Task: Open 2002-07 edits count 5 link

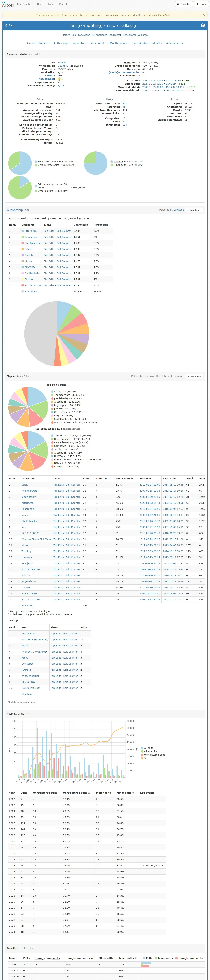Action: (24, 964)
